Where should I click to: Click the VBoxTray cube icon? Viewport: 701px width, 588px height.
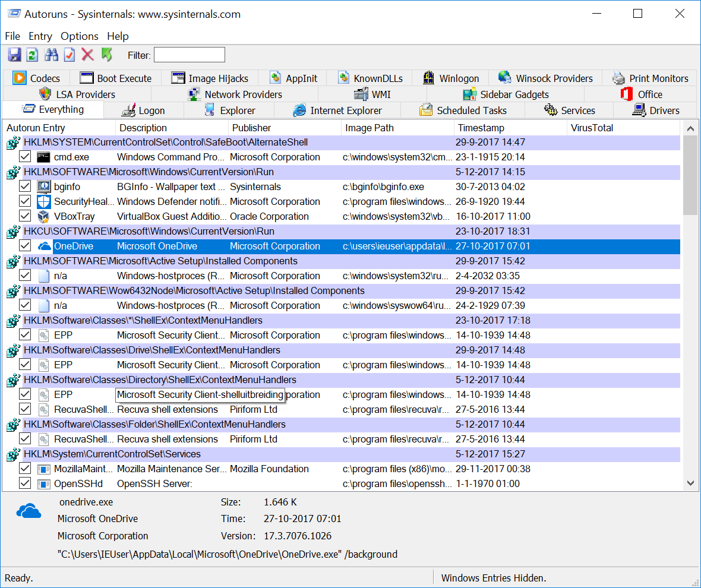coord(43,217)
